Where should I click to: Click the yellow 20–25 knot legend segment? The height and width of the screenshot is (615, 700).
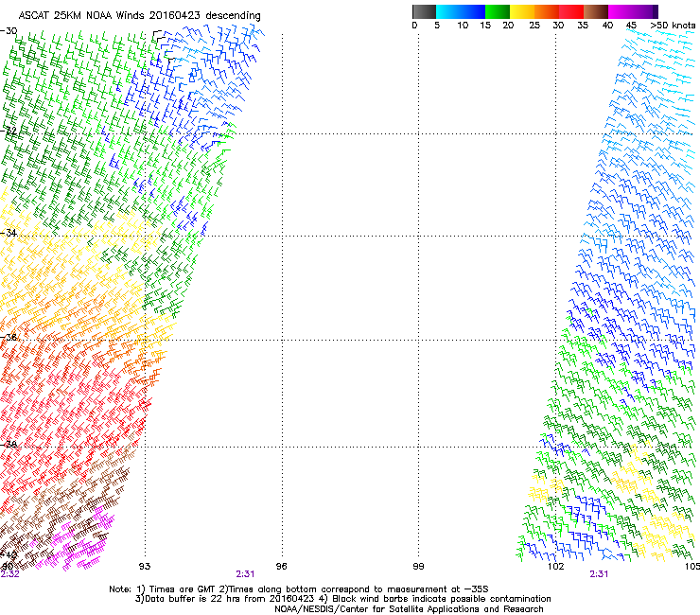522,11
